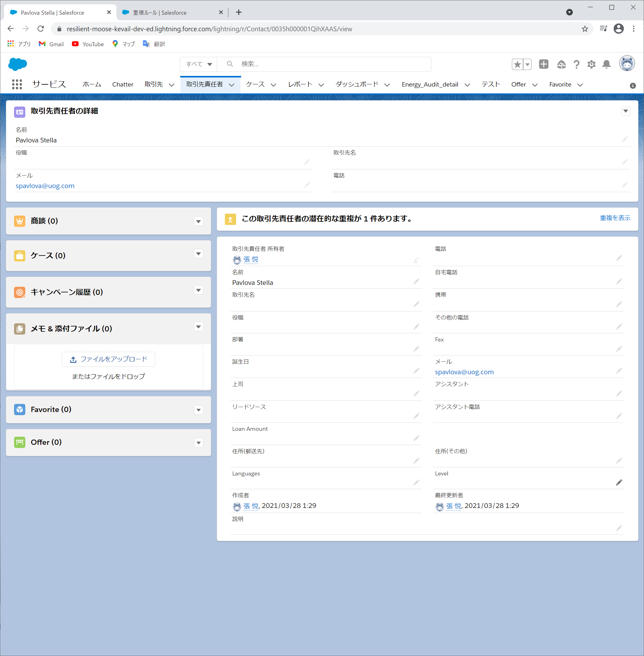Edit the Level field pencil icon

[x=619, y=482]
